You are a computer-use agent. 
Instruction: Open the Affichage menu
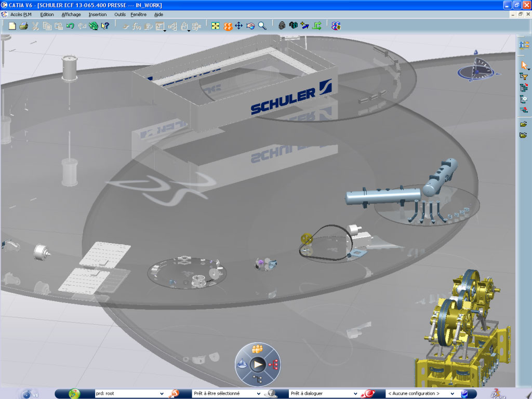pyautogui.click(x=71, y=15)
